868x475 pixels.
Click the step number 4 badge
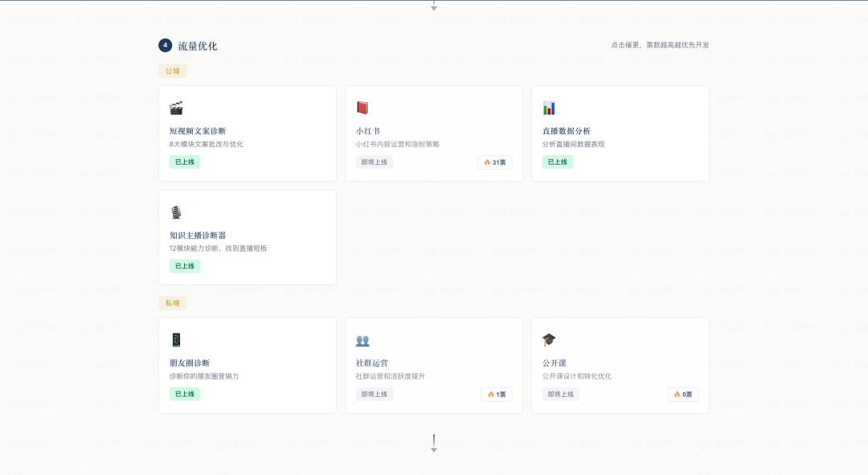165,45
